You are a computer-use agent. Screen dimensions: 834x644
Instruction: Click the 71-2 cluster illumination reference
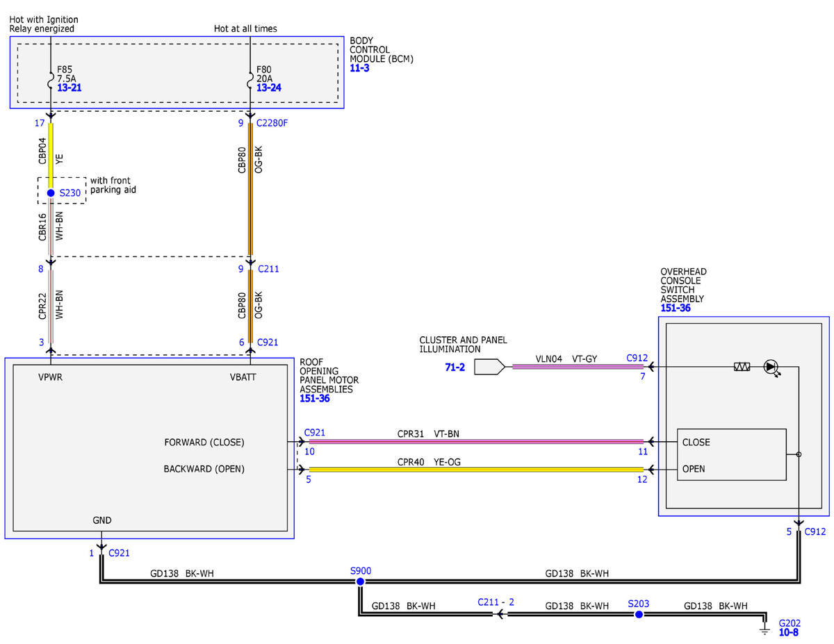[x=455, y=367]
